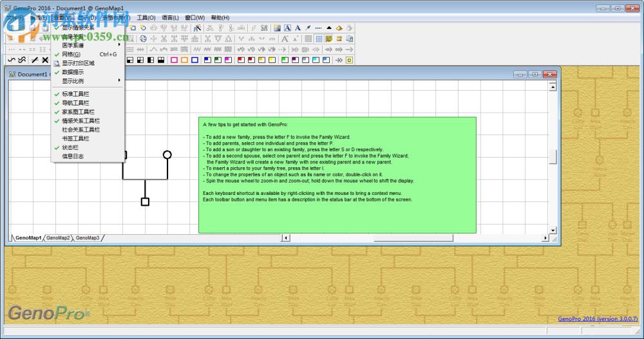Click the clock-like circular icon in second row
The image size is (644, 339).
[x=143, y=39]
